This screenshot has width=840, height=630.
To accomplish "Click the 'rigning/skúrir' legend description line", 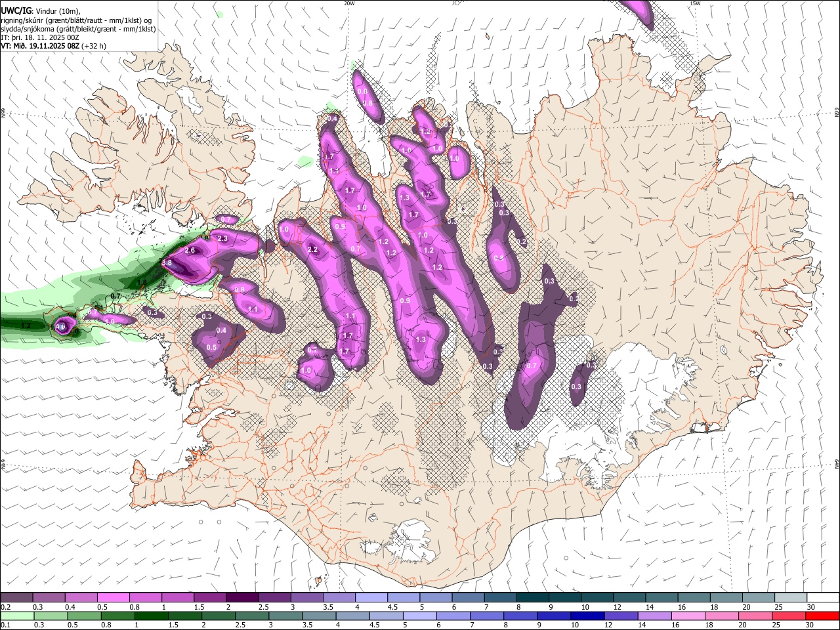I will click(x=75, y=20).
